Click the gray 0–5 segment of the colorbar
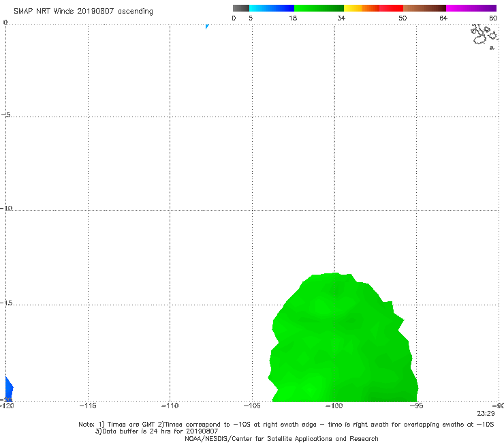 (240, 8)
